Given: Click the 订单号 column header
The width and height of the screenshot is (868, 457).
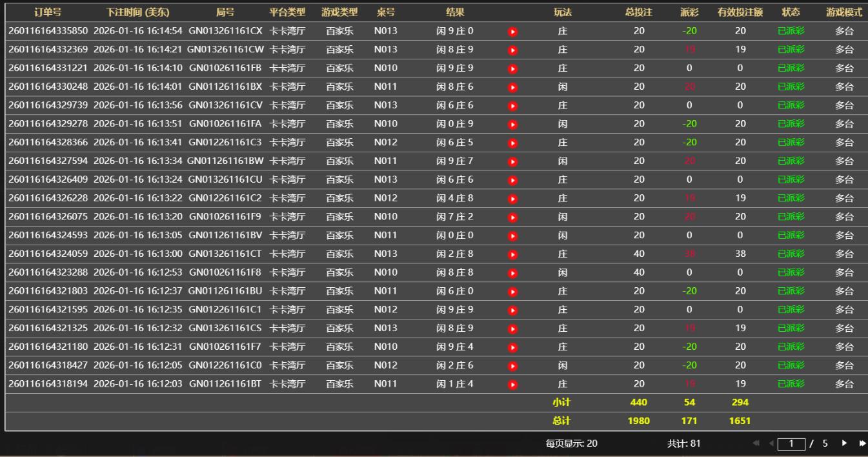Looking at the screenshot, I should coord(48,12).
